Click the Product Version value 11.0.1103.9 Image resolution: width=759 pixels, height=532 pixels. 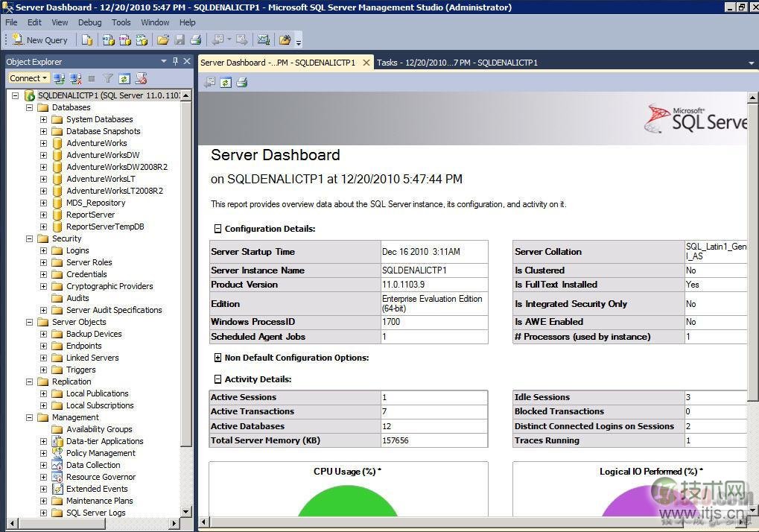tap(403, 285)
